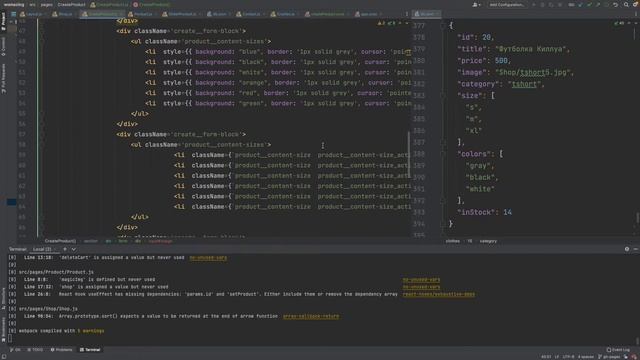Click the '4 spaces' indent setting in status bar

click(x=585, y=357)
